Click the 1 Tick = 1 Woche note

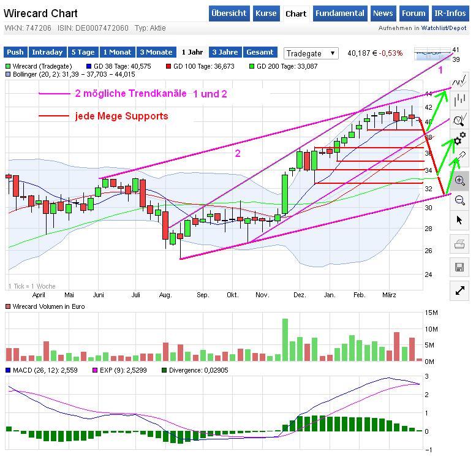(32, 286)
